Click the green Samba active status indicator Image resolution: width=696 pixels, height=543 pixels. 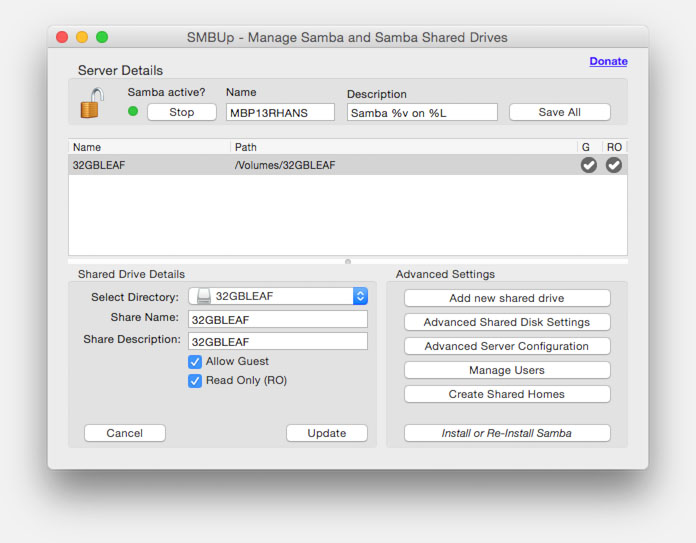(133, 111)
